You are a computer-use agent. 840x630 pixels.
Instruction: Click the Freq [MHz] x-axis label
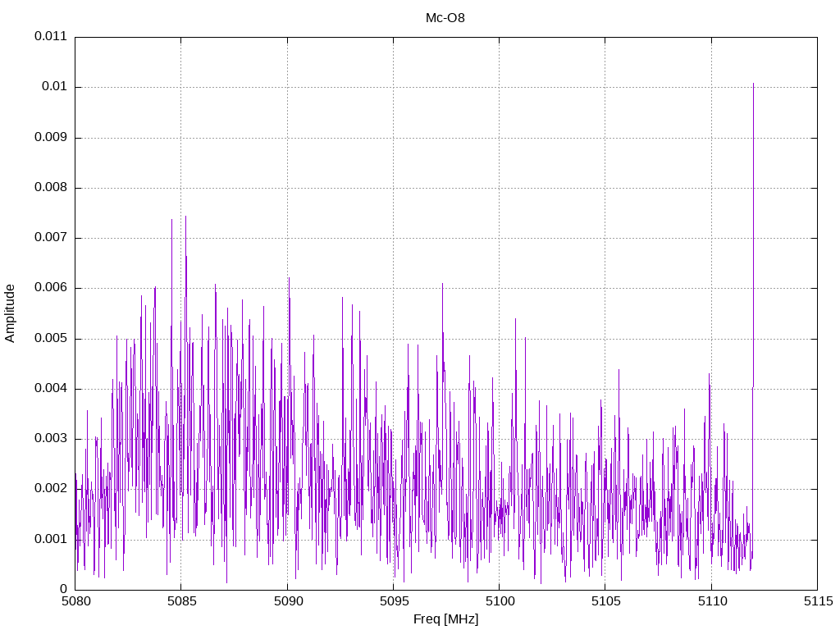point(445,619)
